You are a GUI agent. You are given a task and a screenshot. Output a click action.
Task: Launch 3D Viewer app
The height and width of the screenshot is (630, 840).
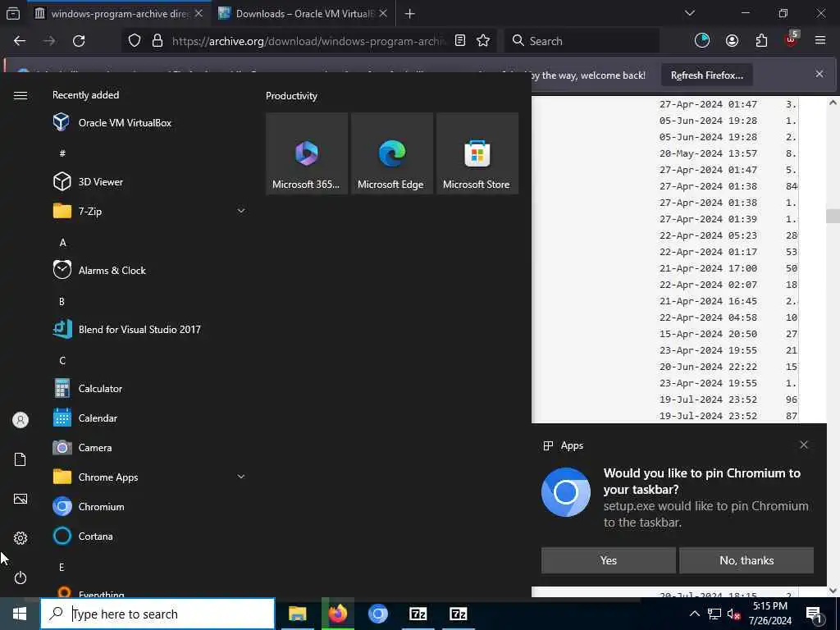(x=89, y=181)
